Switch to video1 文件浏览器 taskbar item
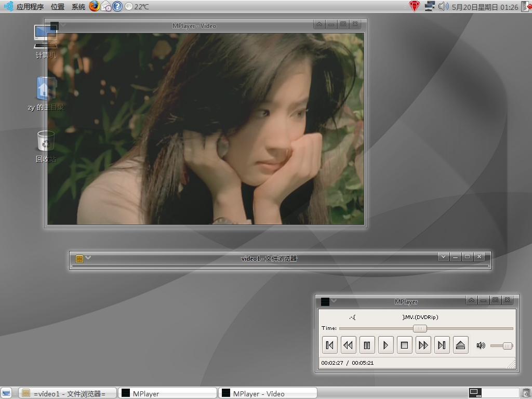The image size is (532, 399). point(67,393)
